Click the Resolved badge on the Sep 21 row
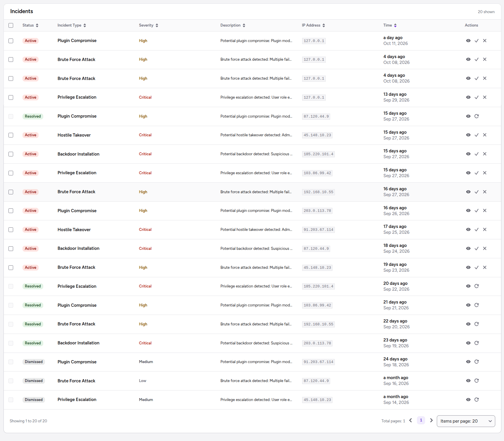 [33, 305]
